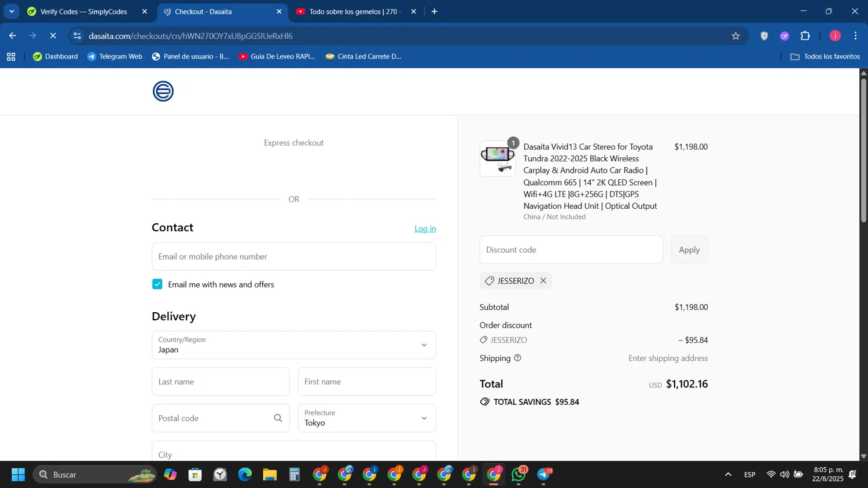Click Apply discount button
The height and width of the screenshot is (488, 868).
[x=689, y=250]
